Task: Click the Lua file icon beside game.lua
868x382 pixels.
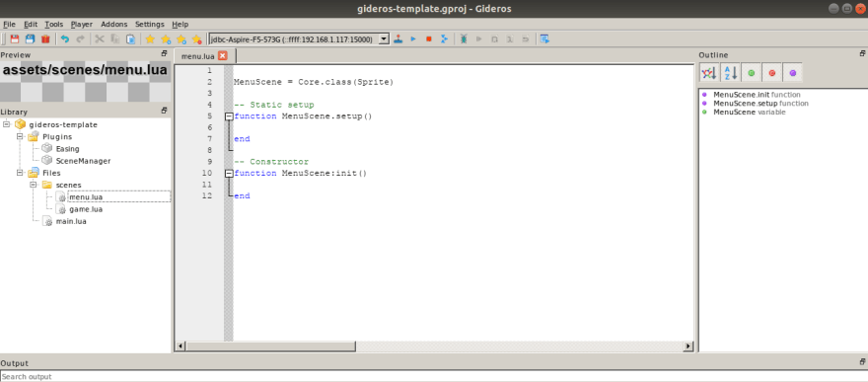Action: pyautogui.click(x=61, y=210)
